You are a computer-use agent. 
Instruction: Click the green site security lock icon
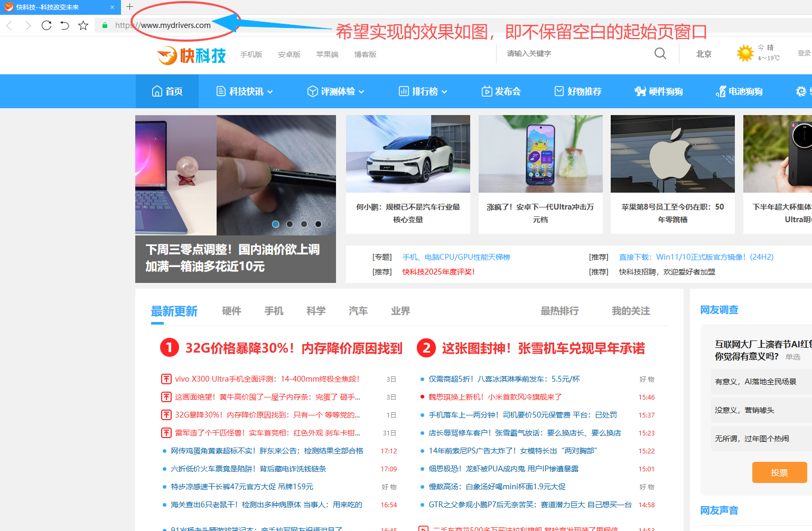tap(105, 25)
